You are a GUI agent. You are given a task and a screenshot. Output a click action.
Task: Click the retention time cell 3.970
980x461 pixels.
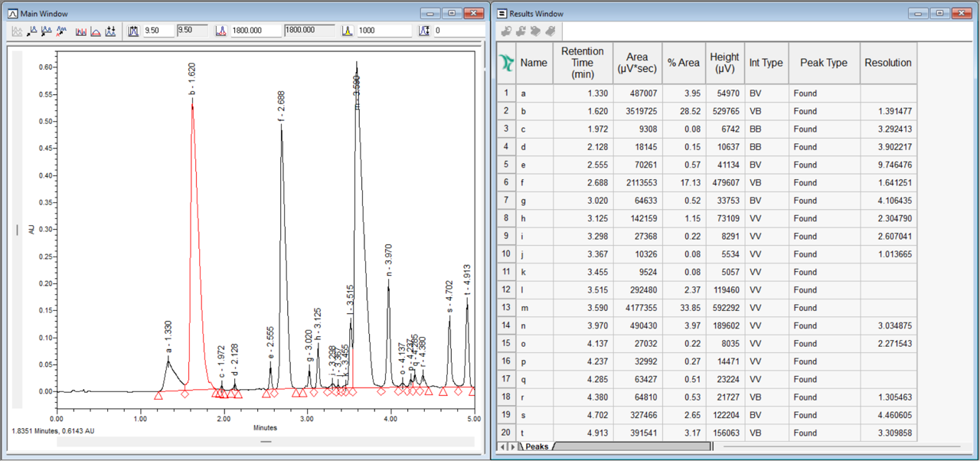click(x=583, y=325)
